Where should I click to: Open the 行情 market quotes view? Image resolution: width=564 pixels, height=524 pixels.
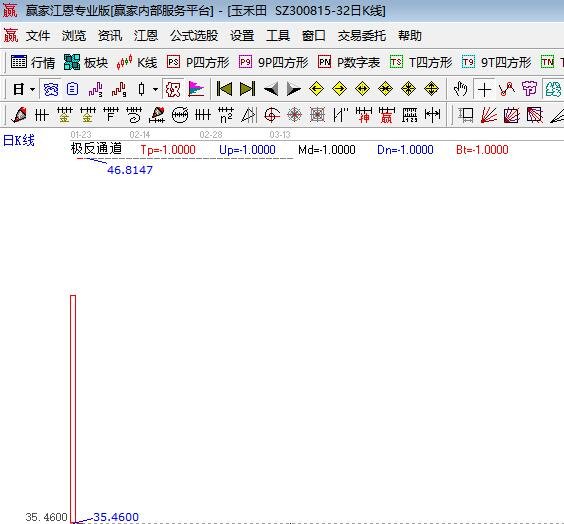tap(33, 63)
